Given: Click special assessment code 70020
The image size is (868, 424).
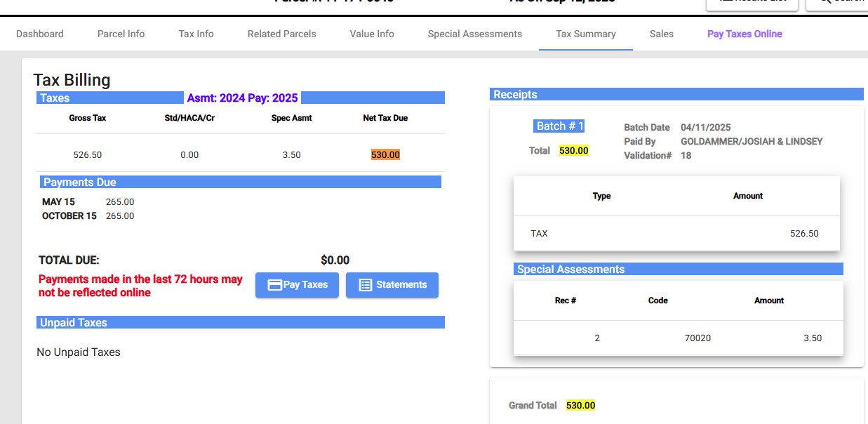Looking at the screenshot, I should coord(697,338).
